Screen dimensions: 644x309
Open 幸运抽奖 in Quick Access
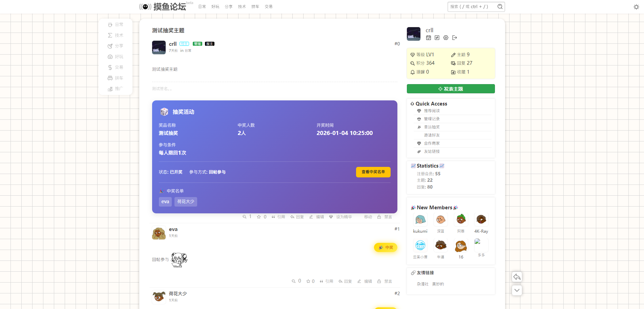[x=432, y=127]
